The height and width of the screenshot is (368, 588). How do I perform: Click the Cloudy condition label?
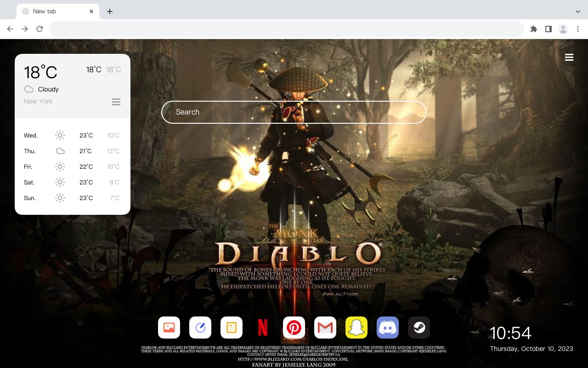coord(48,89)
